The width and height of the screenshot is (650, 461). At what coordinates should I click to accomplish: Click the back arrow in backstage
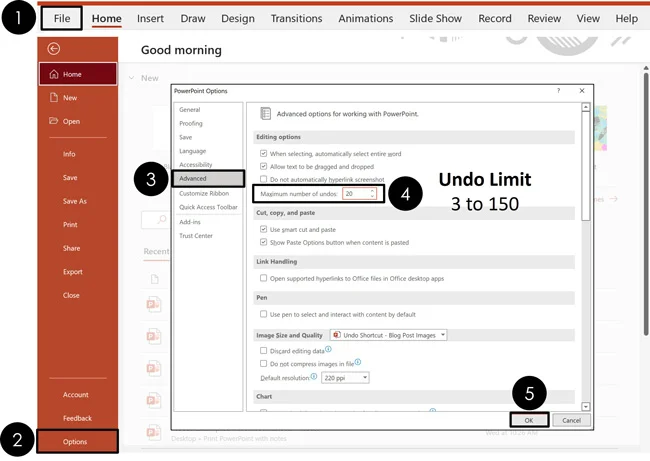(53, 49)
